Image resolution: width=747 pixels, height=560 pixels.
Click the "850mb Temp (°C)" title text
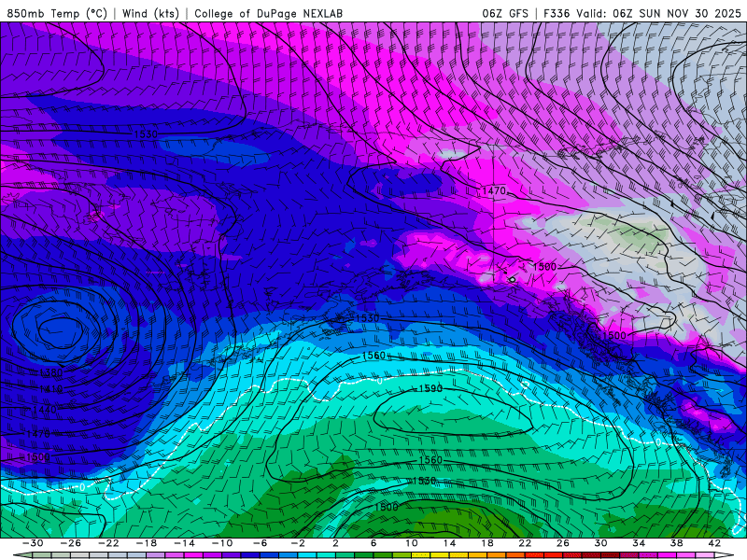[x=57, y=13]
